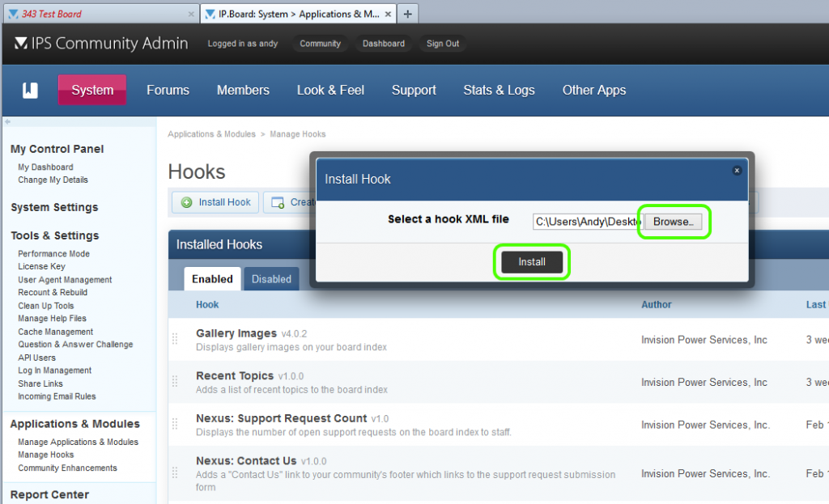Open the Other Apps menu
Image resolution: width=829 pixels, height=504 pixels.
click(593, 91)
